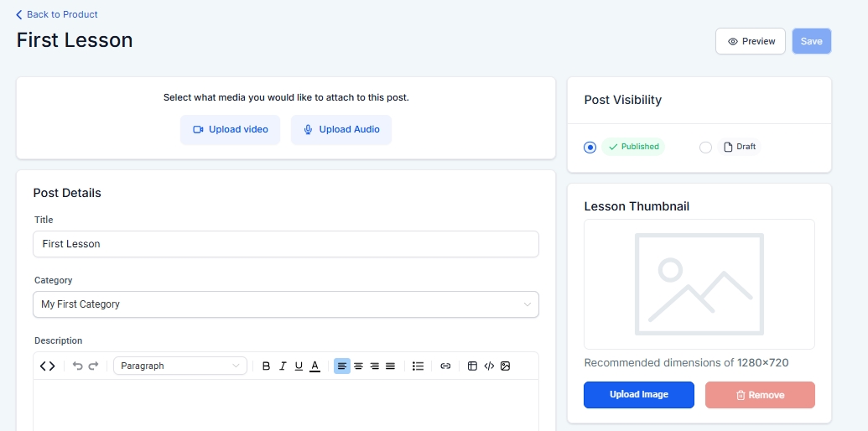Toggle source code view in editor toolbar
Viewport: 868px width, 431px height.
click(48, 366)
